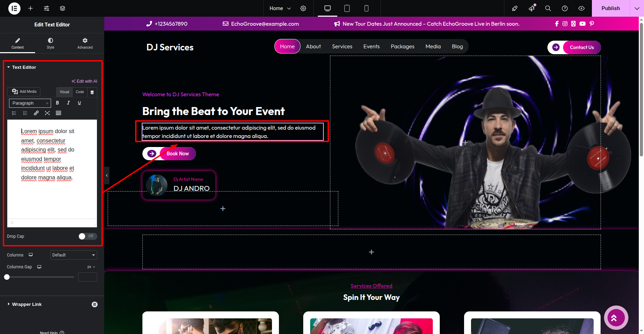
Task: Insert link in text editor toolbar
Action: point(36,113)
